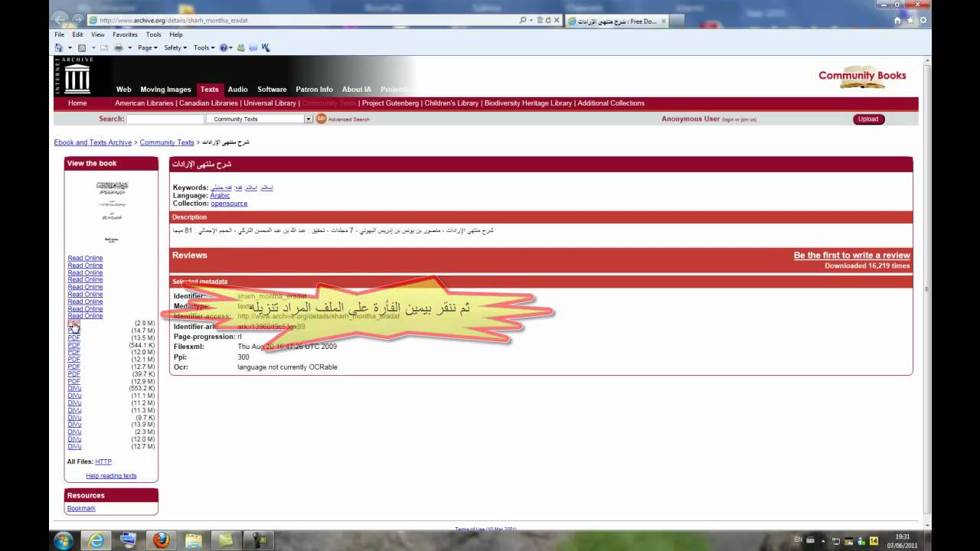The height and width of the screenshot is (551, 980).
Task: Open IE Tools gear icon at top right
Action: pyautogui.click(x=923, y=21)
